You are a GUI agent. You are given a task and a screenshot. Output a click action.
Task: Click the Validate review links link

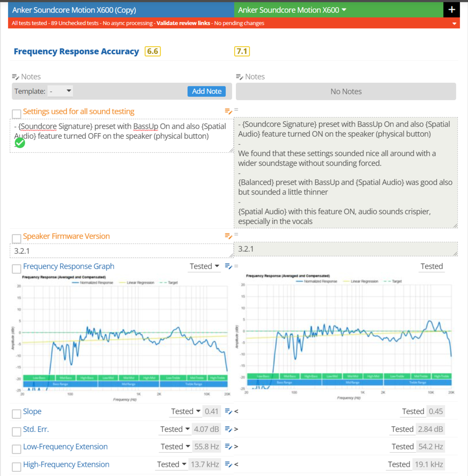coord(183,23)
